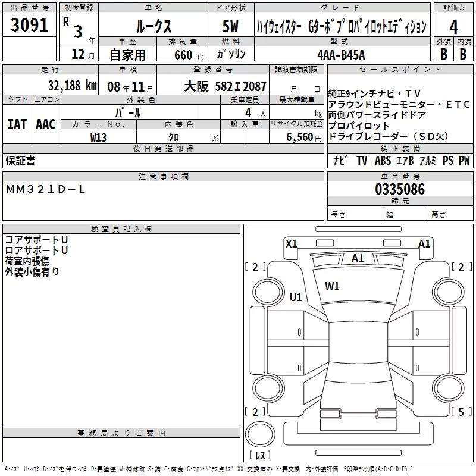Click the アルミ equipment label
The image size is (476, 476).
pyautogui.click(x=428, y=160)
